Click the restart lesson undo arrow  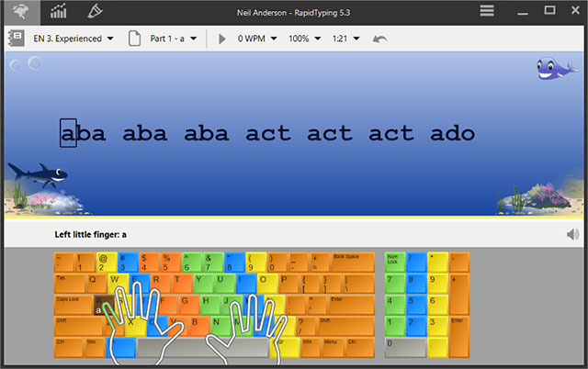379,39
